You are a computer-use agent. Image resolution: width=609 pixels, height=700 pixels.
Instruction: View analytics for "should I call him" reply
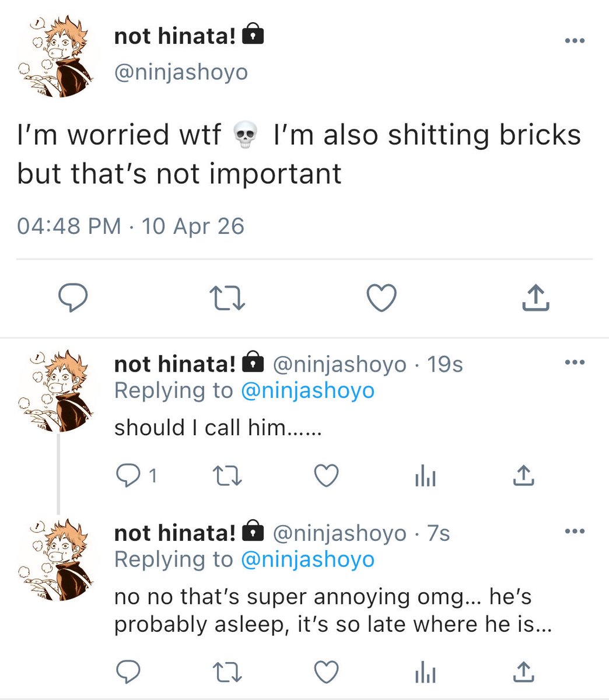tap(425, 478)
